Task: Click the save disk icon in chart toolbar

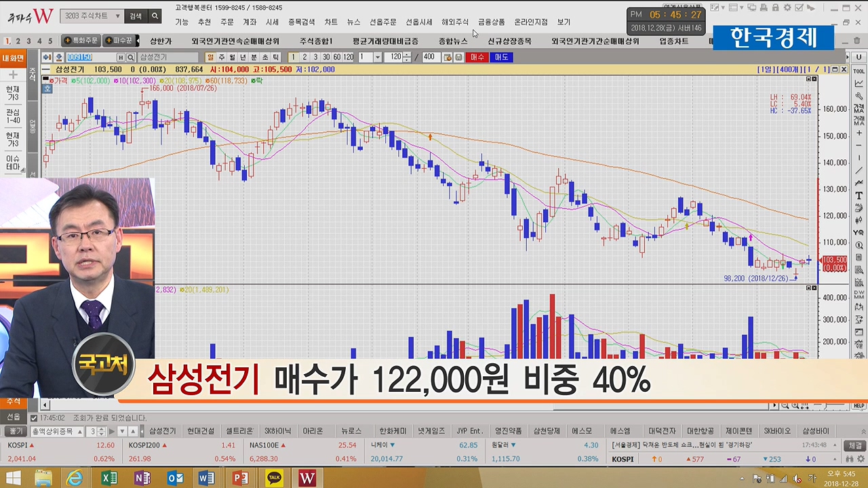Action: tap(459, 58)
